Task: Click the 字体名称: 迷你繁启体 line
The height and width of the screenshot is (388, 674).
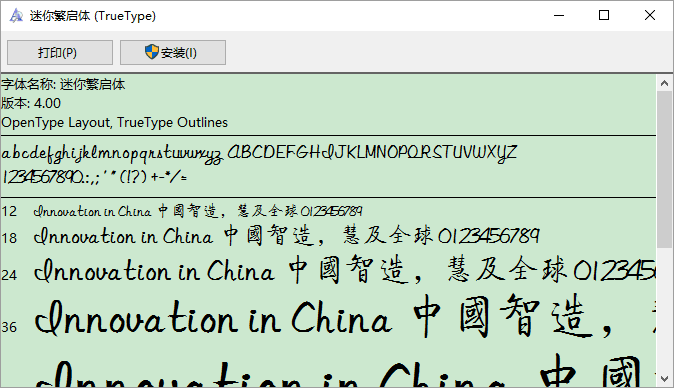Action: [63, 84]
